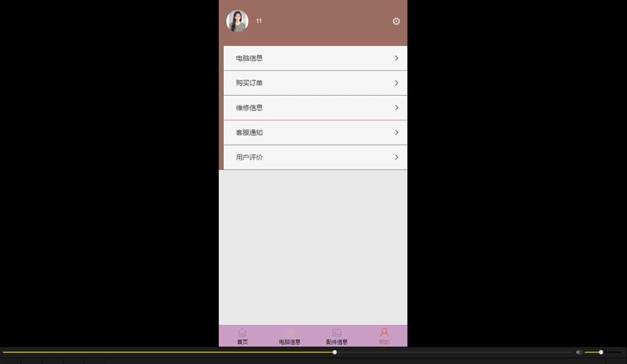Mute audio with the speaker icon

[x=579, y=352]
